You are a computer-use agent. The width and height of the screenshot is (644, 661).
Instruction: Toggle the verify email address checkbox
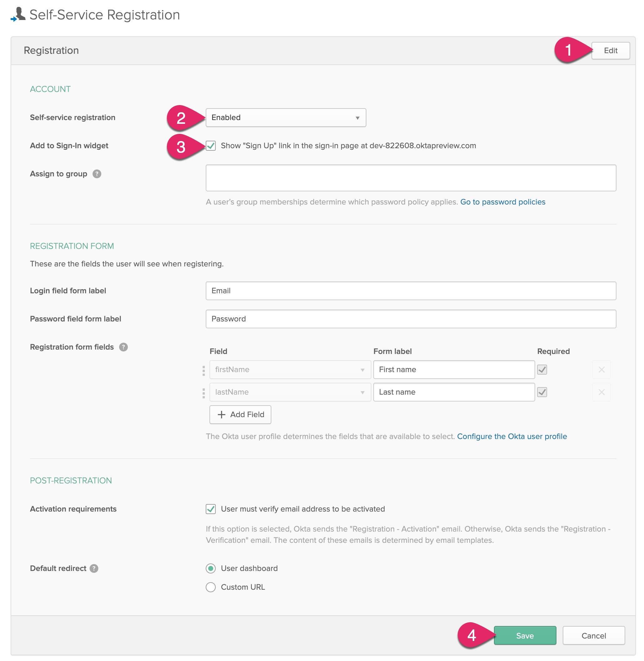coord(211,509)
